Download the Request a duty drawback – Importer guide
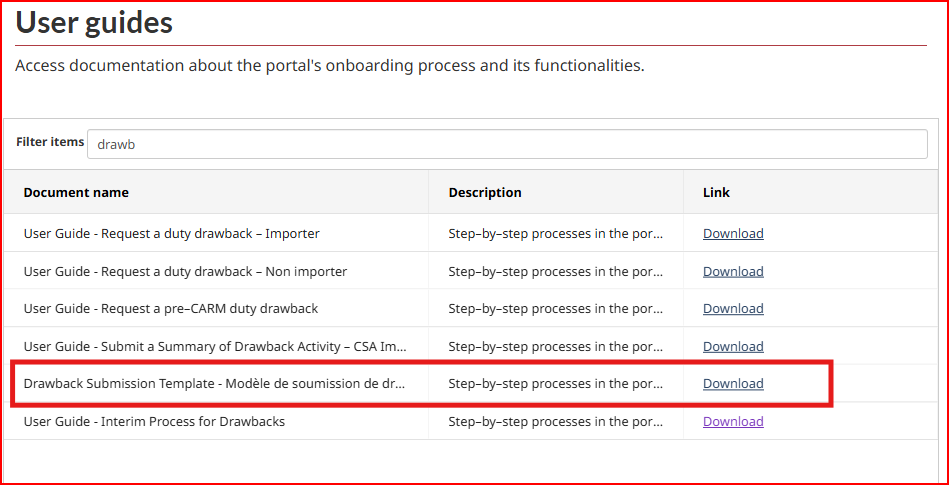The height and width of the screenshot is (485, 949). point(732,233)
